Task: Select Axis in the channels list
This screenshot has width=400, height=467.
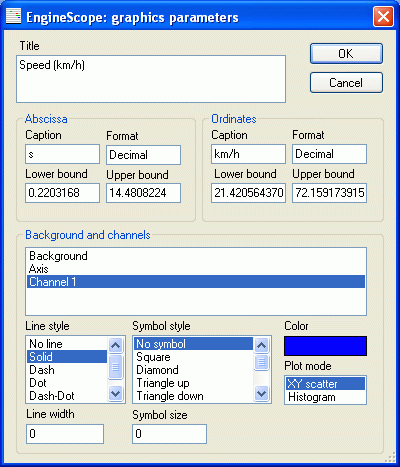Action: point(196,269)
